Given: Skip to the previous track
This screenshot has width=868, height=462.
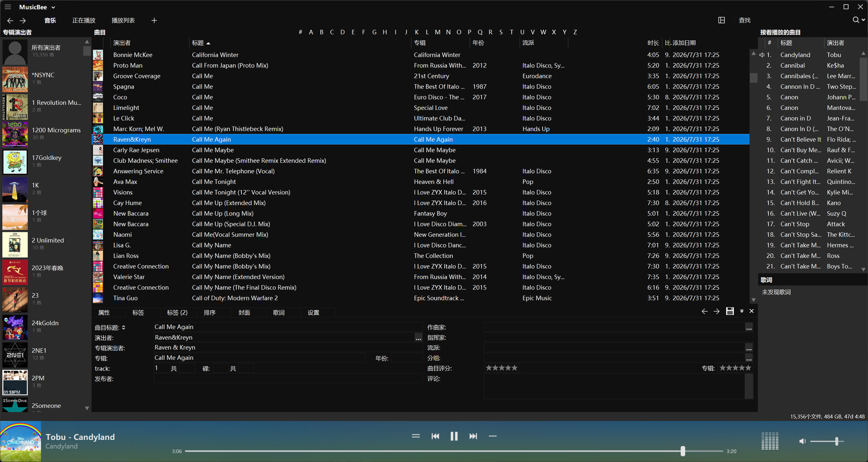Looking at the screenshot, I should click(x=435, y=436).
